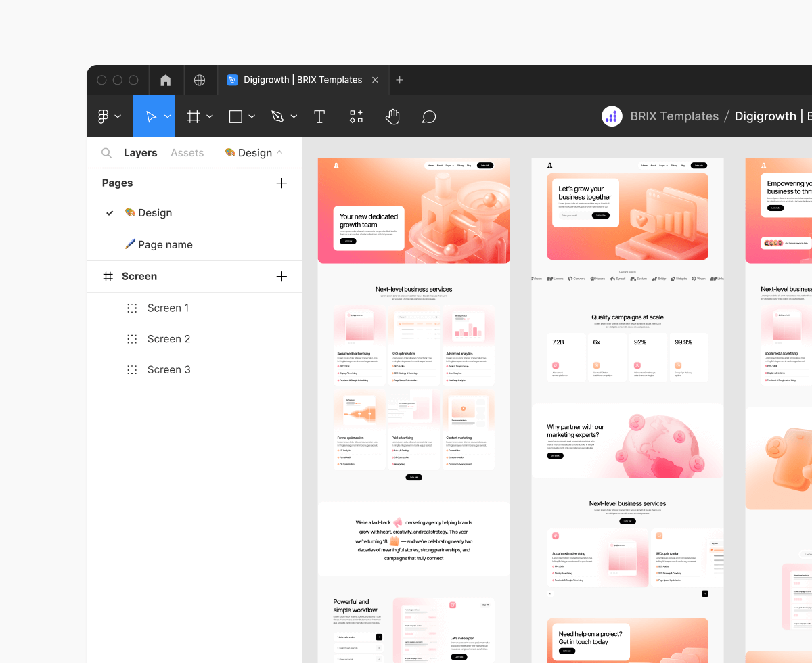The width and height of the screenshot is (812, 663).
Task: Click the 6x stat card
Action: (x=607, y=357)
